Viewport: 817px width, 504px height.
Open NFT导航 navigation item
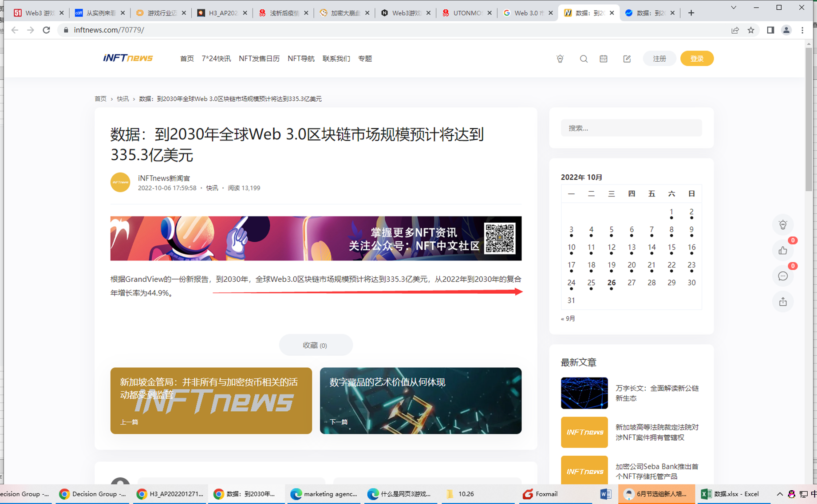tap(301, 59)
